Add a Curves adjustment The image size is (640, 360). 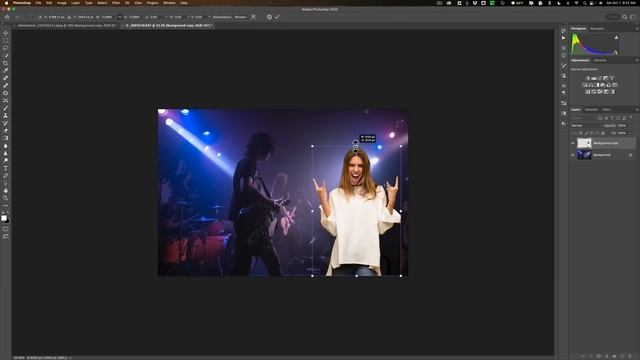click(x=600, y=78)
